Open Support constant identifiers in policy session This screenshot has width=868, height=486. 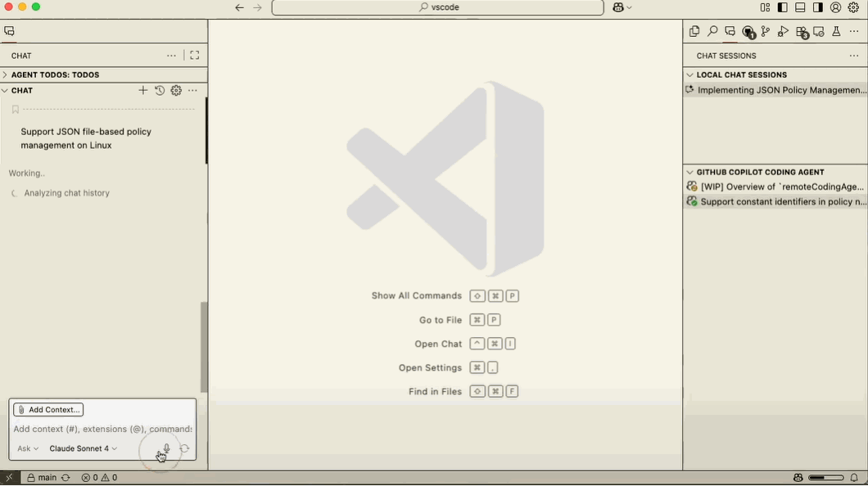(775, 202)
